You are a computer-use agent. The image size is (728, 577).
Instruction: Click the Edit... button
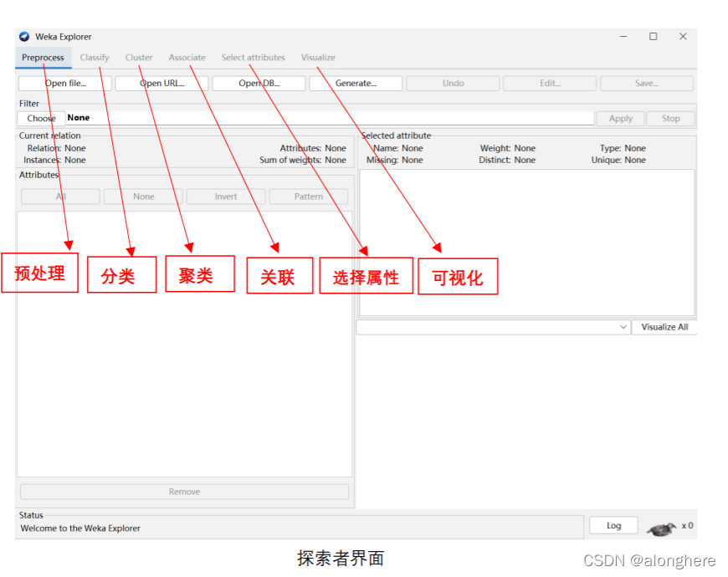coord(550,84)
